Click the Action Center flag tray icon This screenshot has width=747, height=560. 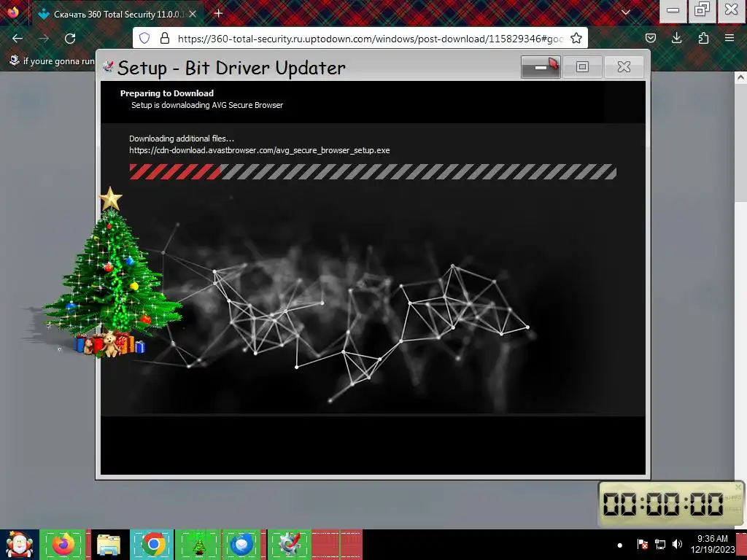point(642,544)
